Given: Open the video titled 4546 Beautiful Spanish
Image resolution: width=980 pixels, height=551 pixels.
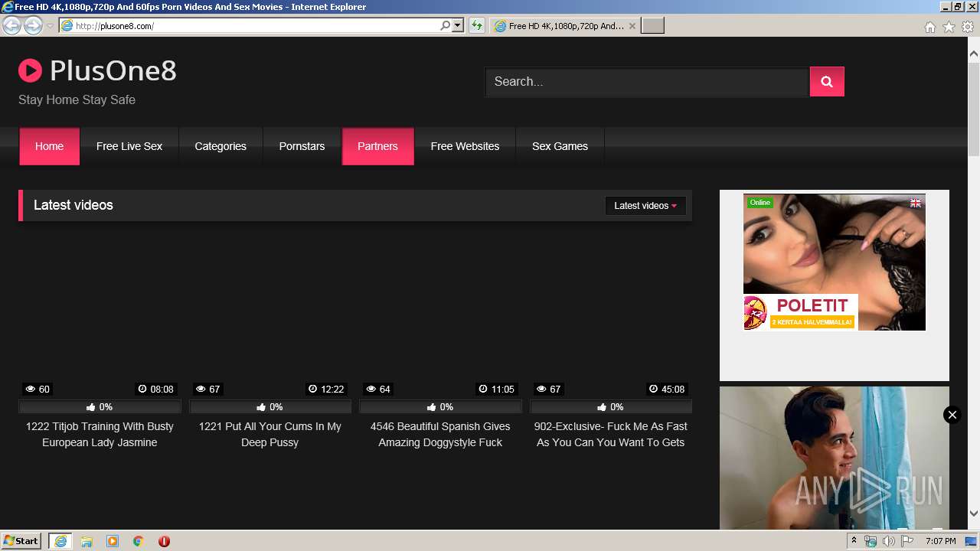Looking at the screenshot, I should click(x=440, y=435).
